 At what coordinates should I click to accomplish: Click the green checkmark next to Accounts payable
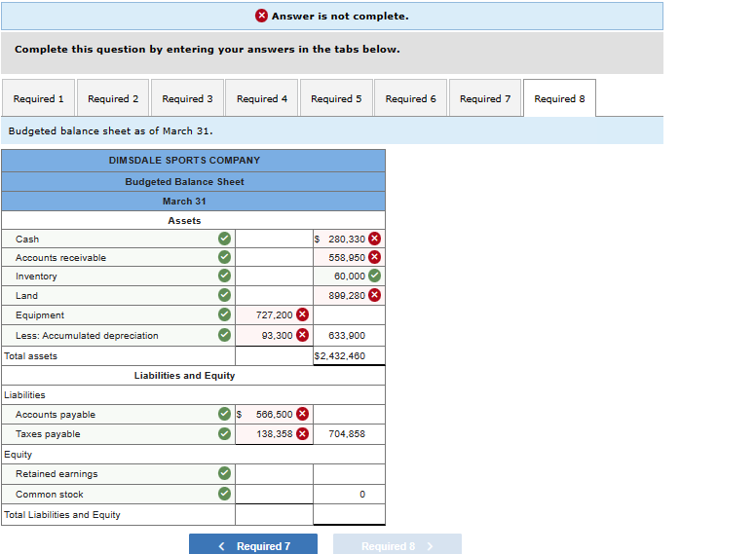click(x=224, y=414)
